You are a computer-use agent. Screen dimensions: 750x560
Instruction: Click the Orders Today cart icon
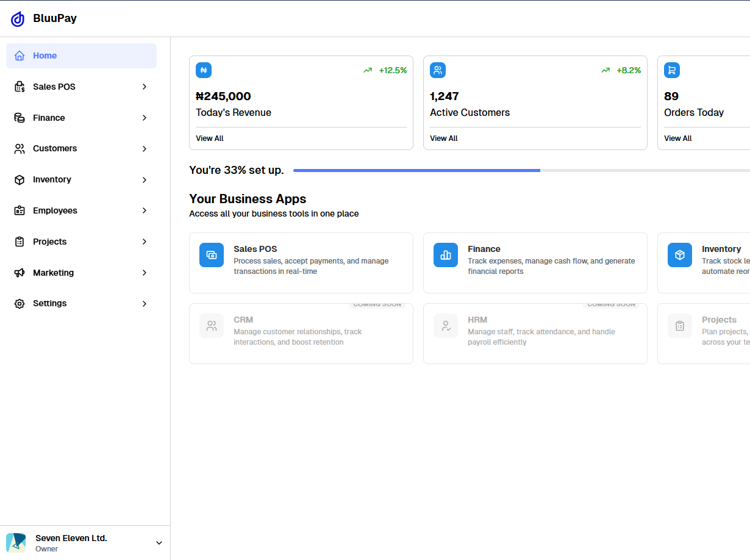coord(672,70)
